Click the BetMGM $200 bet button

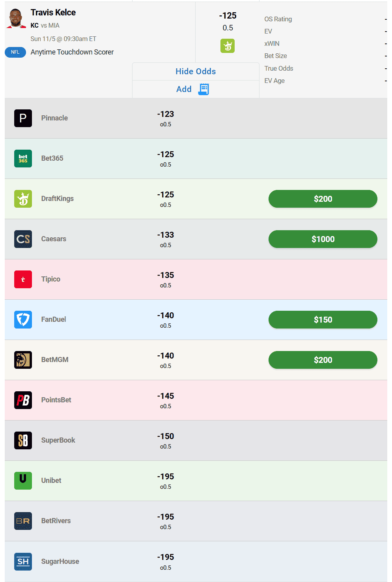click(x=323, y=360)
